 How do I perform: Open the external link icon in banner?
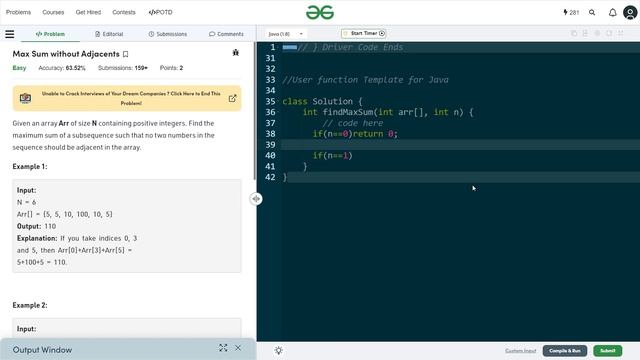(232, 98)
